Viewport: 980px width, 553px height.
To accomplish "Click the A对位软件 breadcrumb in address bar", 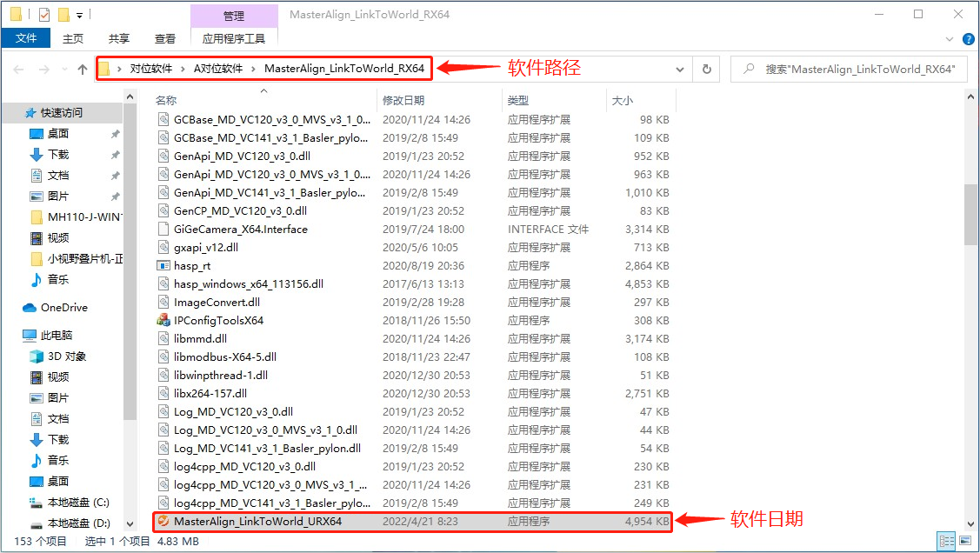I will click(218, 69).
